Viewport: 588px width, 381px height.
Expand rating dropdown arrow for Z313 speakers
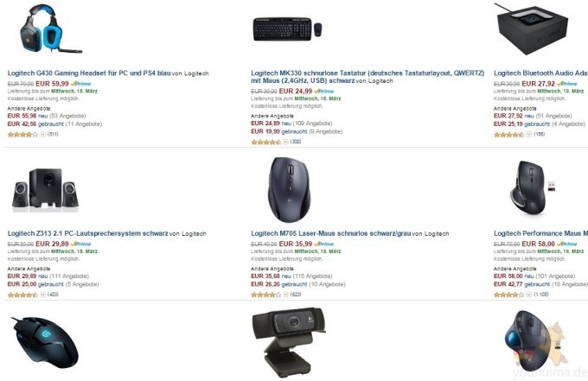43,295
